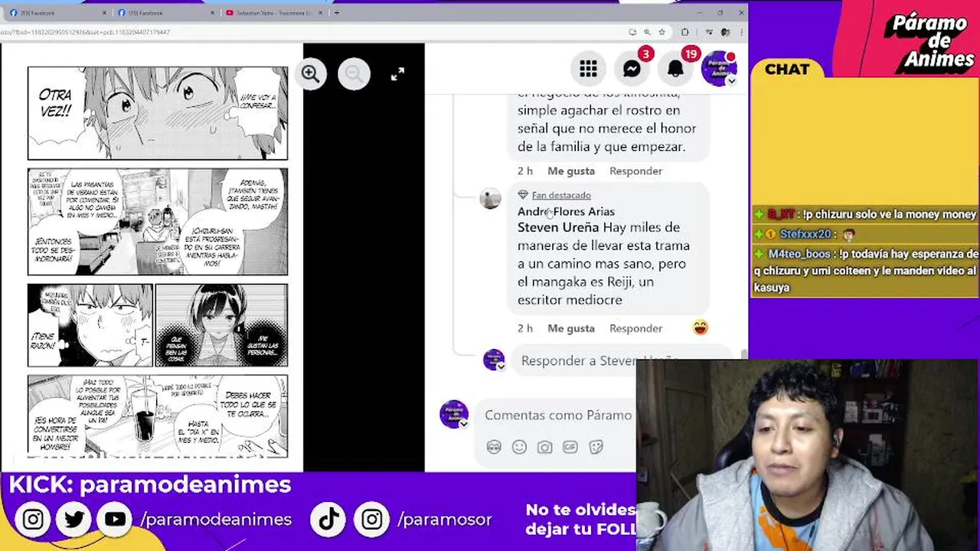Click Stefxxx20 username in chat
The width and height of the screenshot is (980, 551).
805,234
